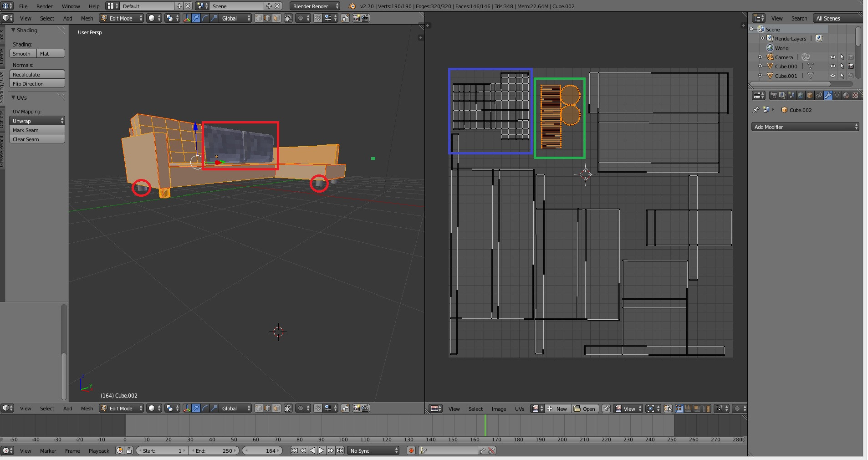The width and height of the screenshot is (868, 460).
Task: Open the Blender Render engine dropdown
Action: [x=315, y=6]
